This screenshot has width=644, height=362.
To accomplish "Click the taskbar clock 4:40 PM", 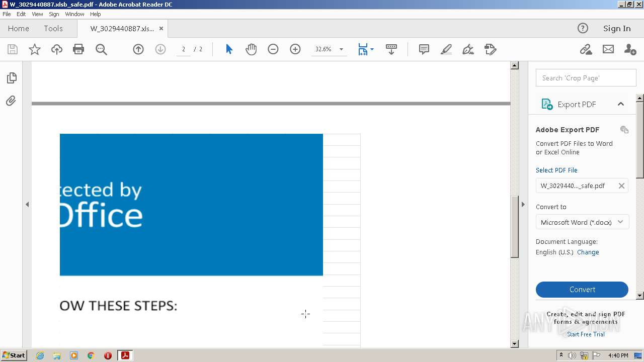I will pos(618,355).
